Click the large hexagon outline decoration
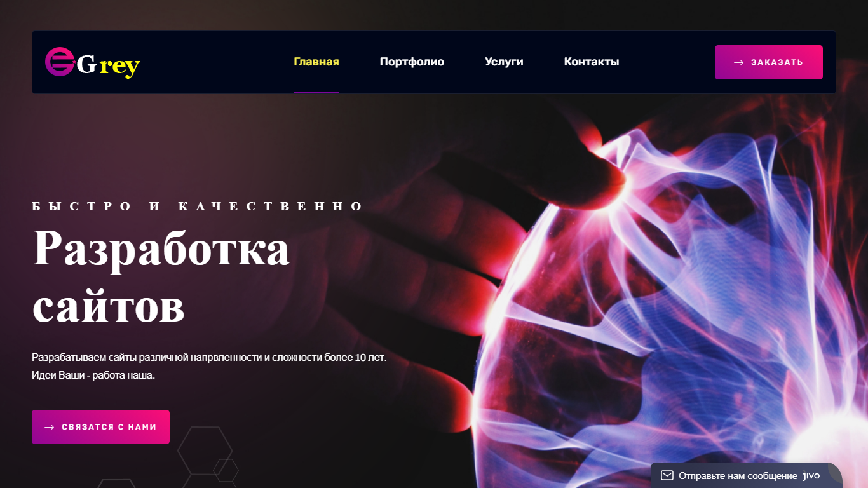Viewport: 868px width, 488px height. click(x=205, y=451)
